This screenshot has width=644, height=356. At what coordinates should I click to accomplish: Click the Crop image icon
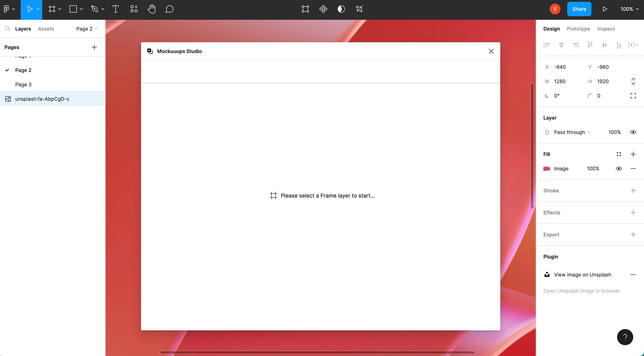tap(359, 9)
